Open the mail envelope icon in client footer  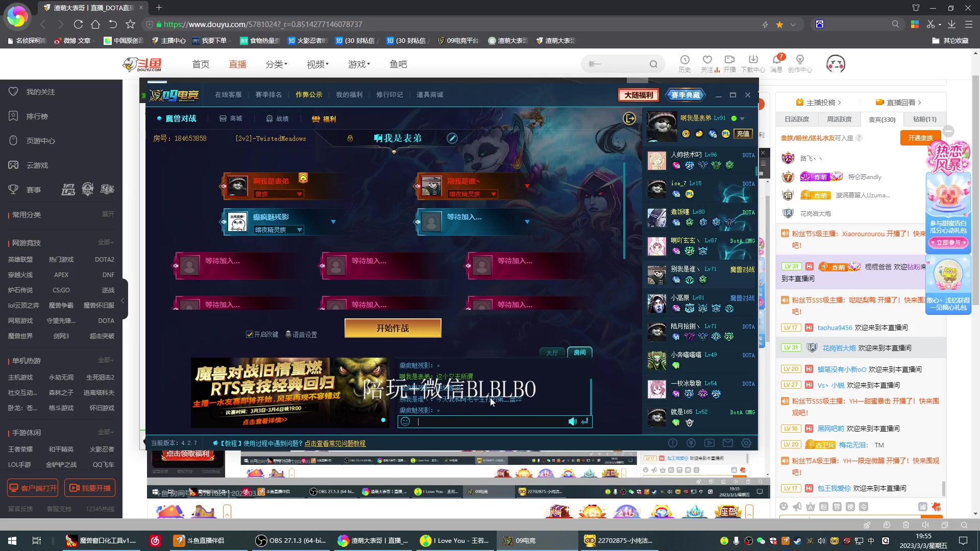[x=728, y=443]
